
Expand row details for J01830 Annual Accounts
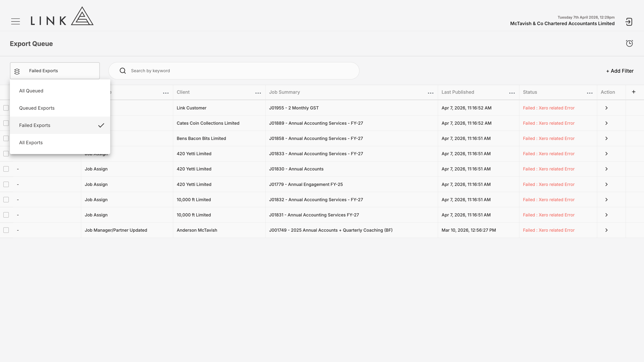point(606,169)
